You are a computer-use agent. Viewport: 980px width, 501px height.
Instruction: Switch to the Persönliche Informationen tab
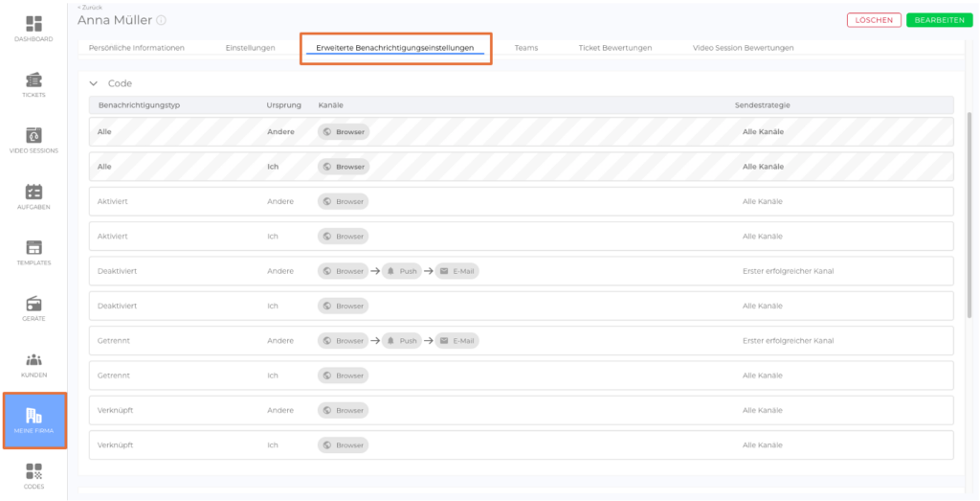click(136, 47)
